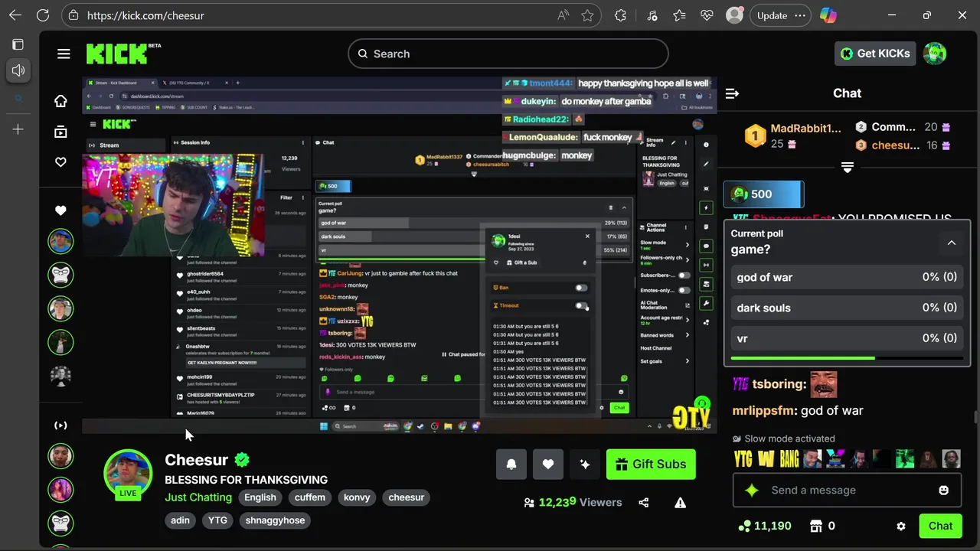Insert the YTG emote
980x551 pixels.
(743, 458)
